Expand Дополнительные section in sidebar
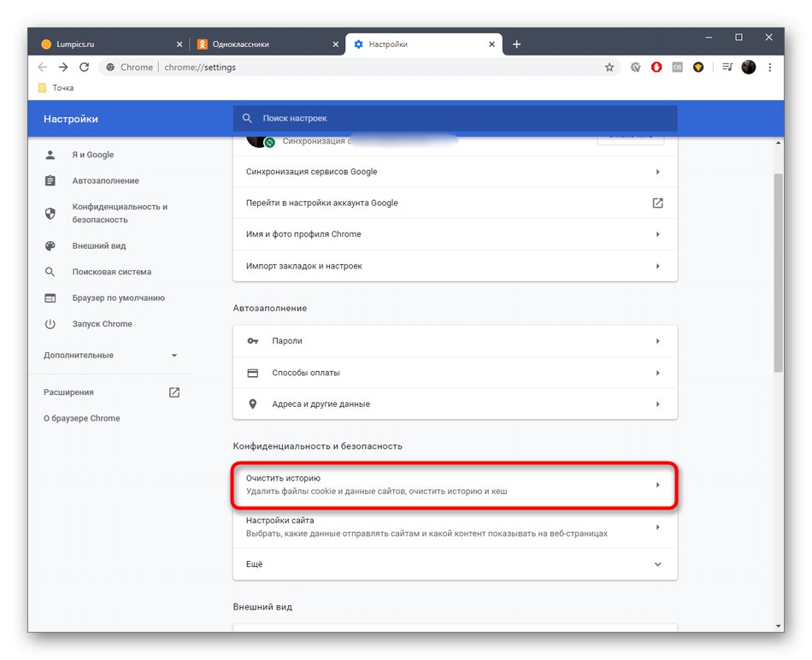Screen dimensions: 812x660 click(109, 355)
